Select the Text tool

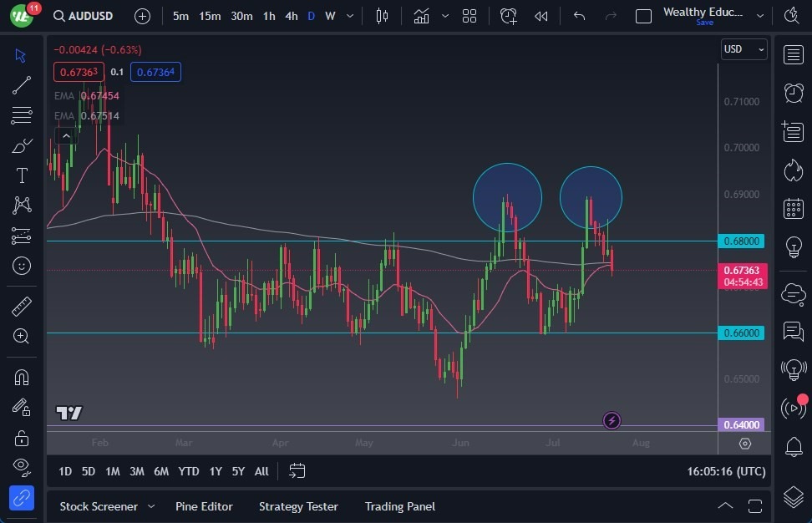[x=21, y=175]
